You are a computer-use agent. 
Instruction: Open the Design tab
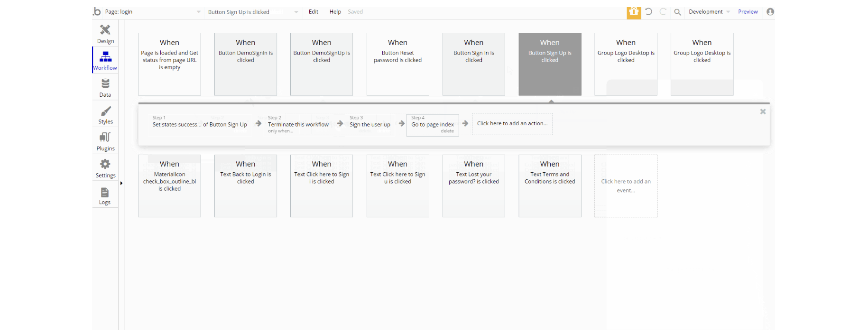[105, 34]
